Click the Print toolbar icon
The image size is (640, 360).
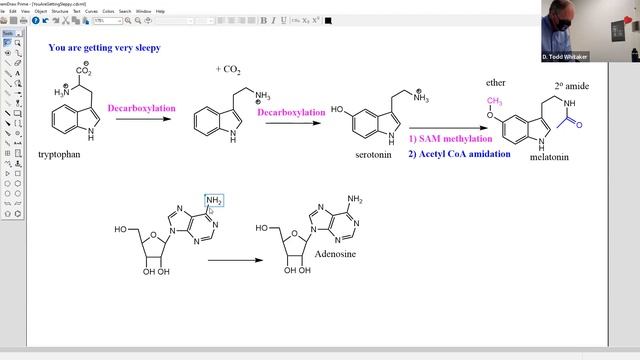click(x=24, y=20)
